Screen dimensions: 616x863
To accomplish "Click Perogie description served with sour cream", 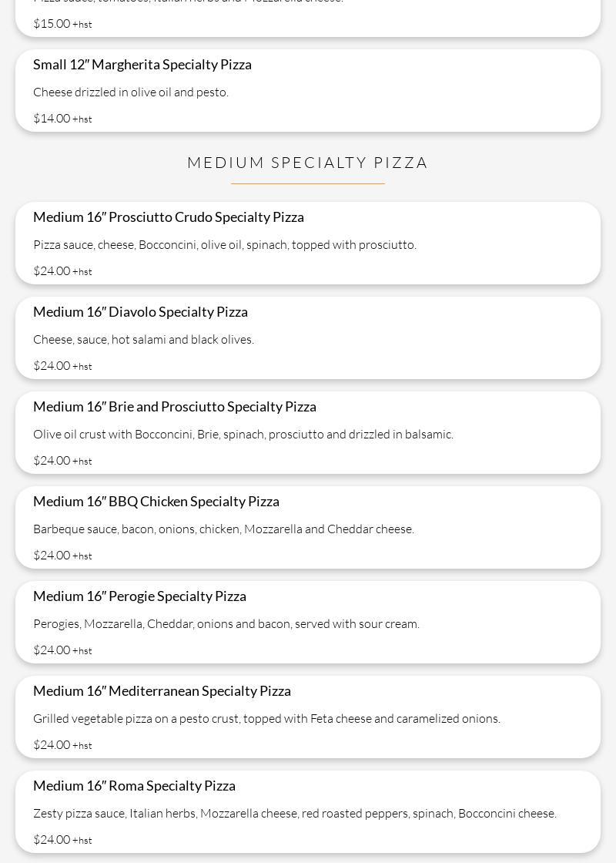I will [226, 623].
